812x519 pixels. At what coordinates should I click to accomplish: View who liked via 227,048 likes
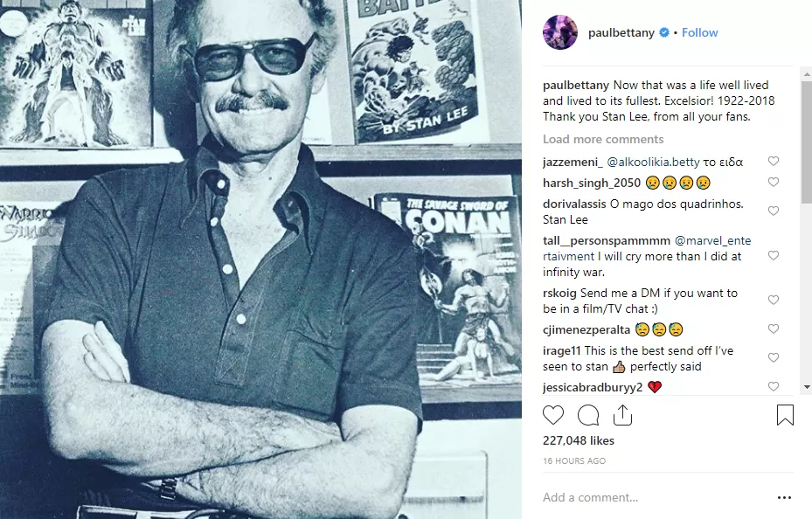[578, 441]
